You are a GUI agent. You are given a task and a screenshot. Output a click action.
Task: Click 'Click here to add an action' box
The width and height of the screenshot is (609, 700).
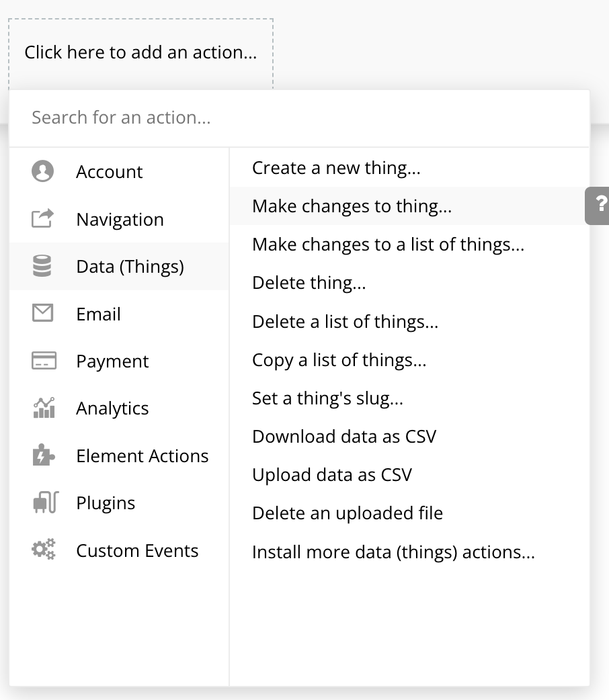[x=140, y=52]
